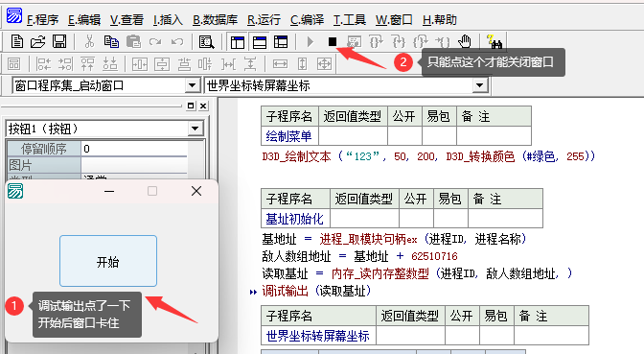This screenshot has width=644, height=354.
Task: Open the C.编译 menu
Action: 307,20
